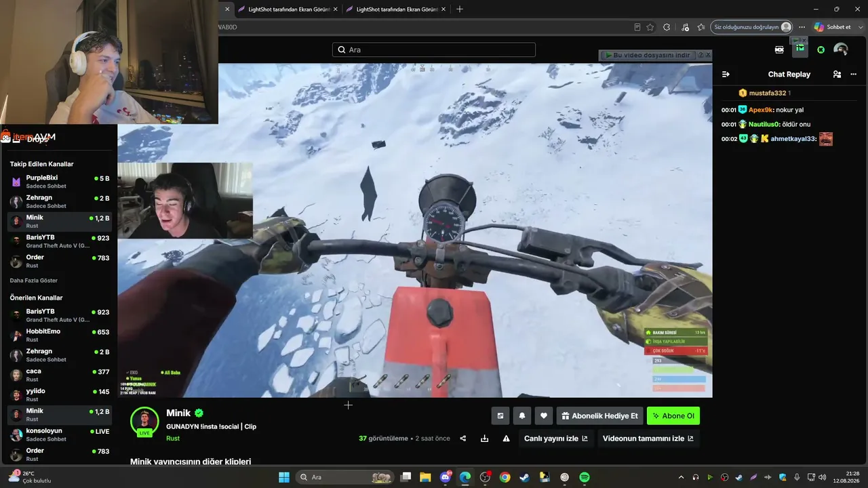This screenshot has height=488, width=868.
Task: Open help on the video download overlay
Action: click(701, 55)
